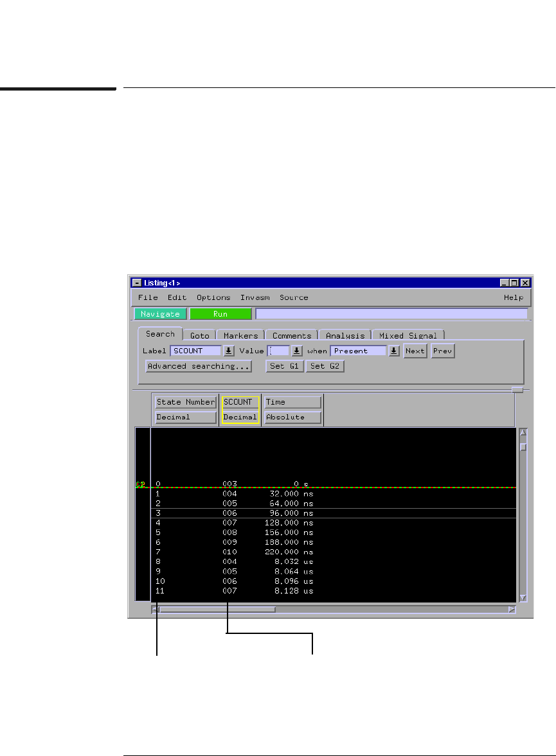The width and height of the screenshot is (556, 756).
Task: Open the when Present dropdown arrow
Action: 394,351
